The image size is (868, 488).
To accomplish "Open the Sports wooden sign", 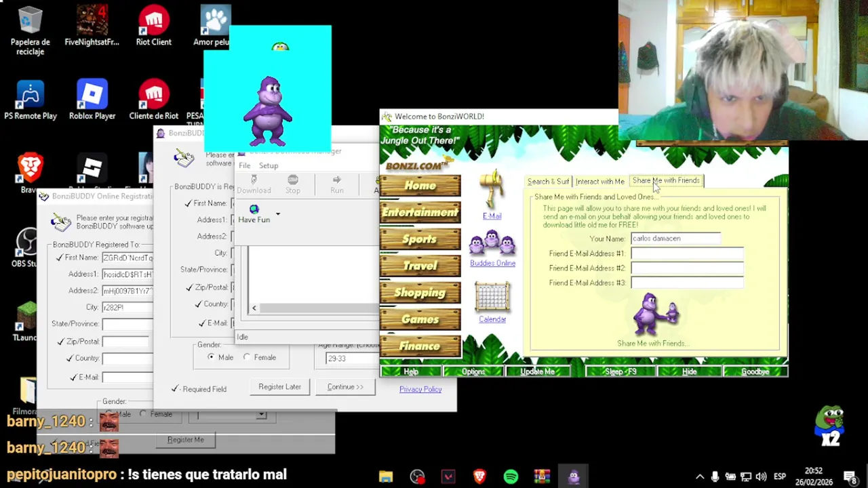I will click(420, 239).
